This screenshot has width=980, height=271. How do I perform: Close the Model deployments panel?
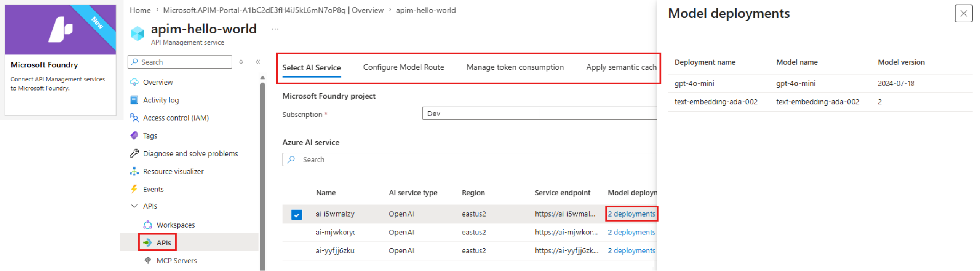(x=963, y=13)
